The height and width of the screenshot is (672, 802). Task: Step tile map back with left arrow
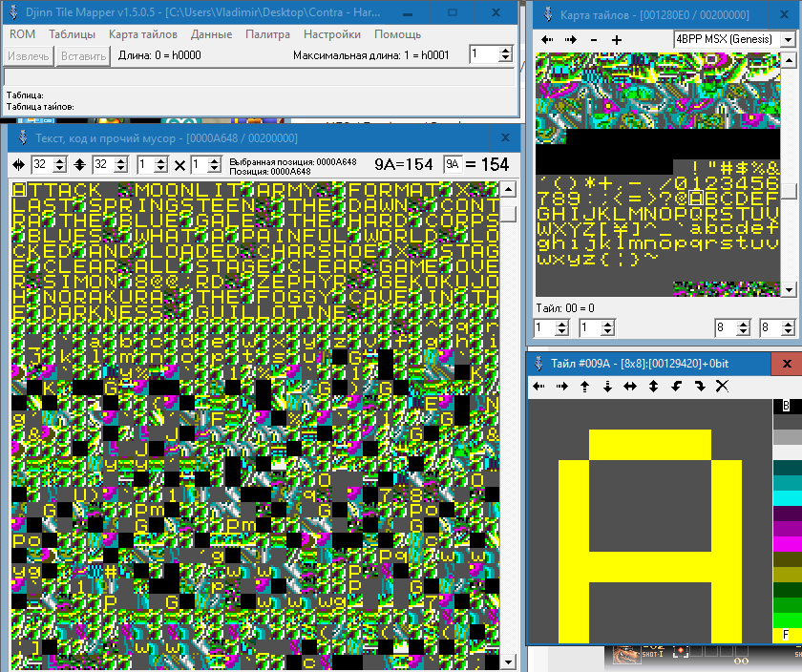(x=547, y=40)
